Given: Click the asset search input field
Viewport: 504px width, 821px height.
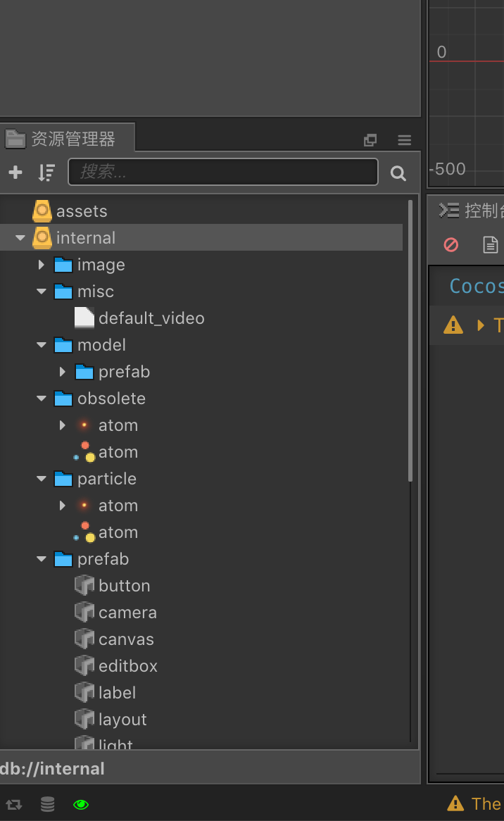Looking at the screenshot, I should (222, 173).
